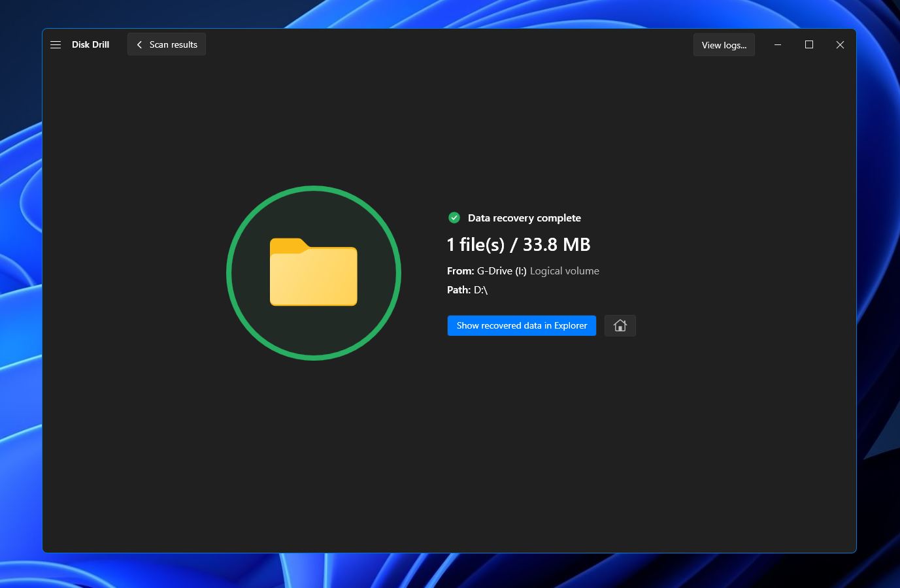Click the 'G-Drive (I:)' source text
This screenshot has width=900, height=588.
(x=501, y=270)
